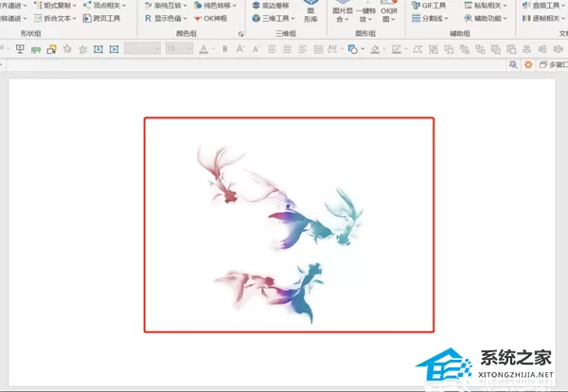568x392 pixels.
Task: Open the AV character spacing menu
Action: (x=335, y=49)
